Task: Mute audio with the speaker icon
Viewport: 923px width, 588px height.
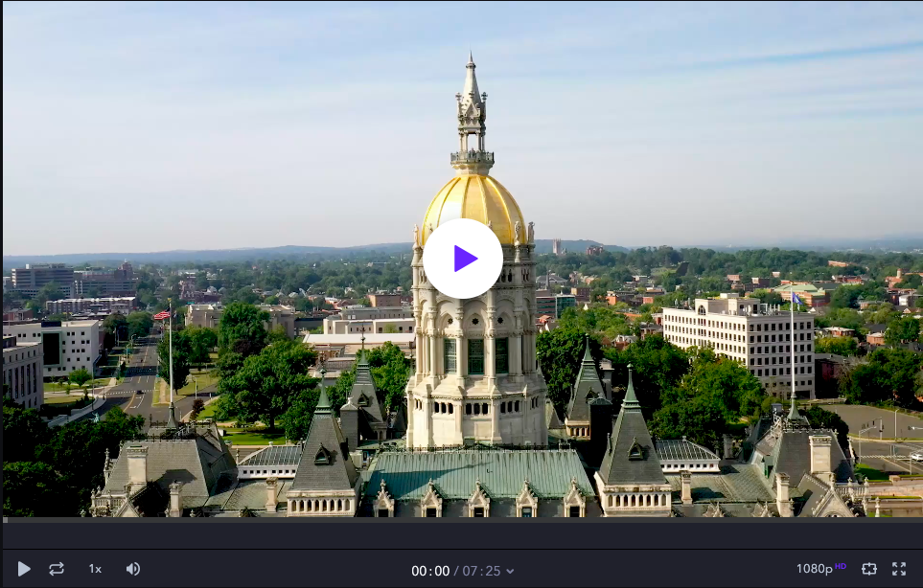Action: (x=133, y=569)
